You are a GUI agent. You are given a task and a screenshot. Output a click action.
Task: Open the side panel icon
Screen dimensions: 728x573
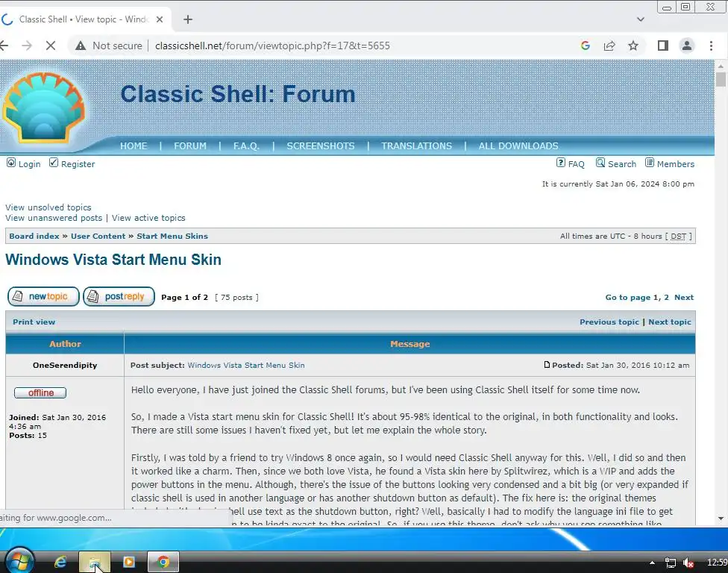(x=662, y=46)
